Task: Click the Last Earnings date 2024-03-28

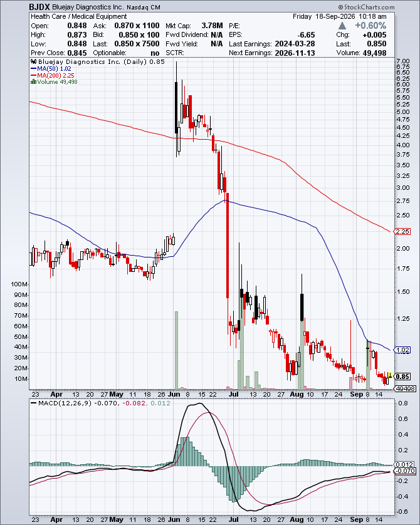Action: pos(295,44)
